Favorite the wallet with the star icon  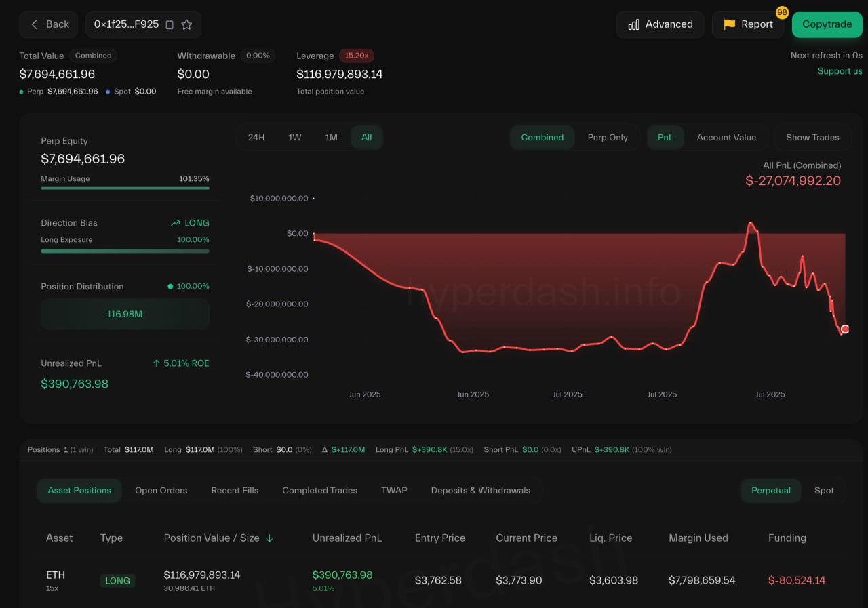click(186, 24)
